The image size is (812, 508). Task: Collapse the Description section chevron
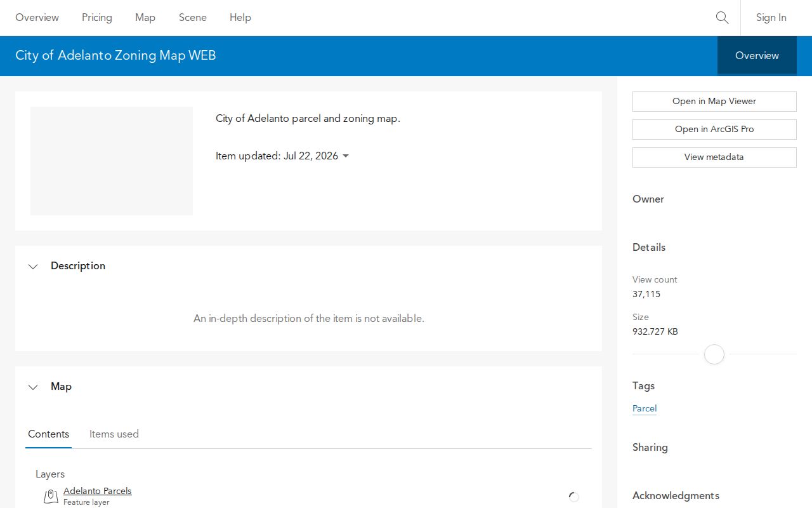pos(33,266)
